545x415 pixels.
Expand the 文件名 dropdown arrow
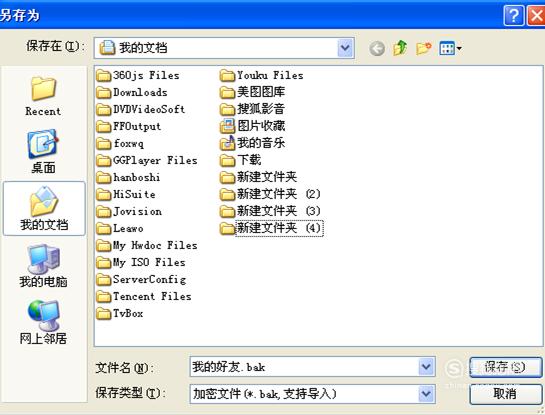[426, 367]
